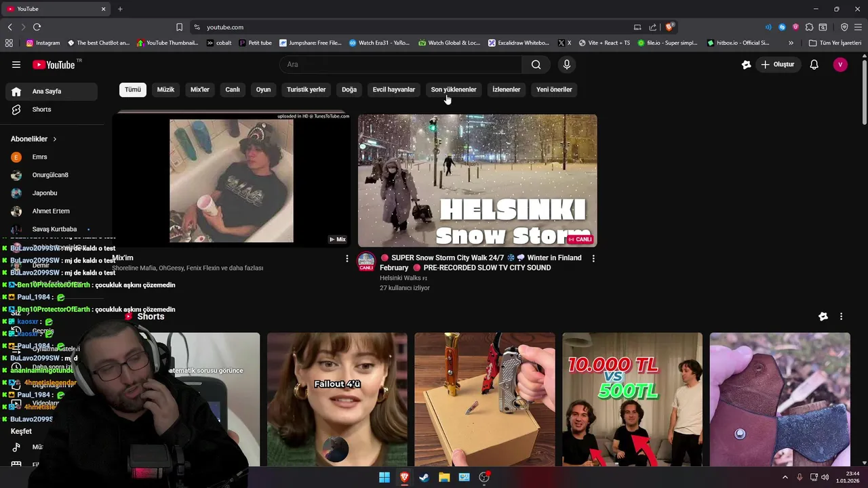Open File Explorer from taskbar
The image size is (868, 488).
click(x=444, y=477)
